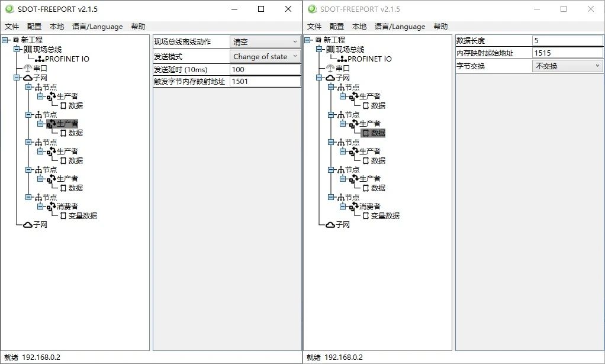
Task: Select the 变量数据 label in the left window
Action: (83, 215)
